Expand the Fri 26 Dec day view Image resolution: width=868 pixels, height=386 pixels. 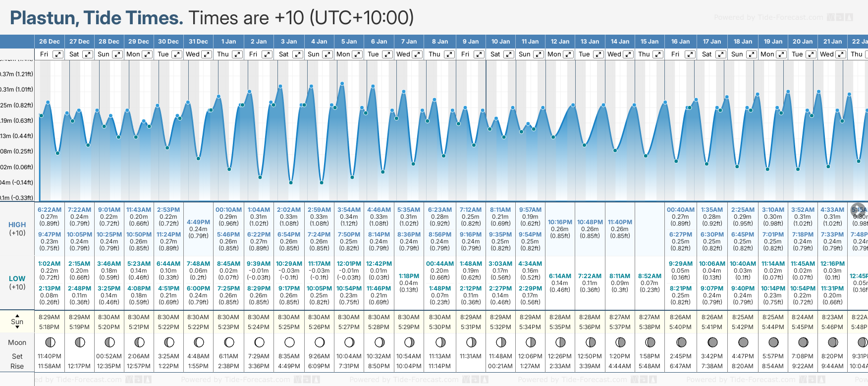(58, 54)
